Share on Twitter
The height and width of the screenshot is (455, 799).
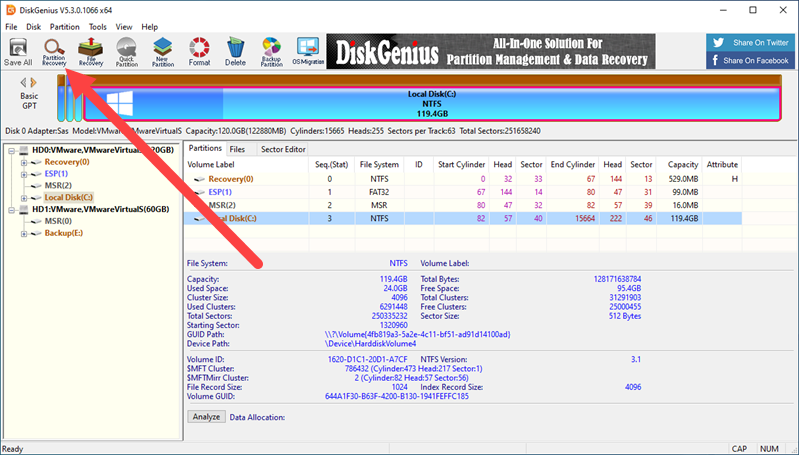752,42
